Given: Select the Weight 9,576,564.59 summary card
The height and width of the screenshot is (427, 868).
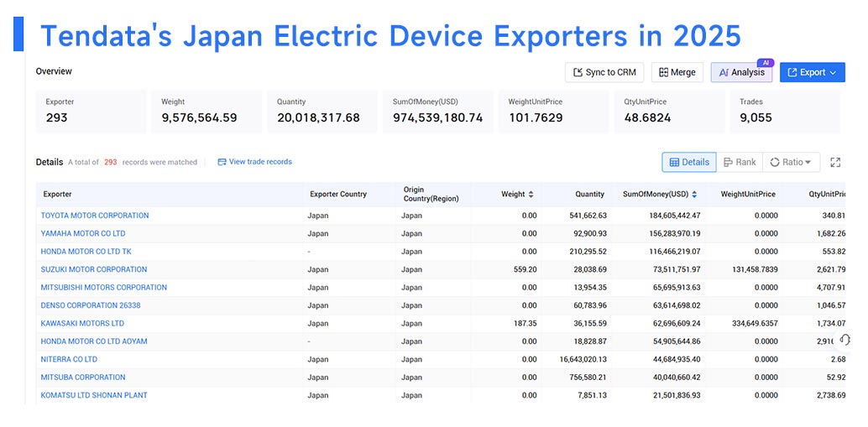Looking at the screenshot, I should tap(207, 112).
